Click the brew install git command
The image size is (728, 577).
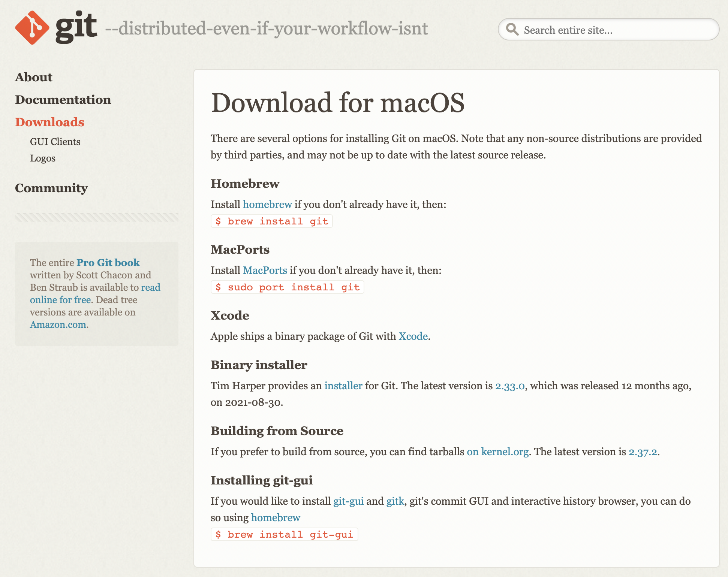point(272,221)
